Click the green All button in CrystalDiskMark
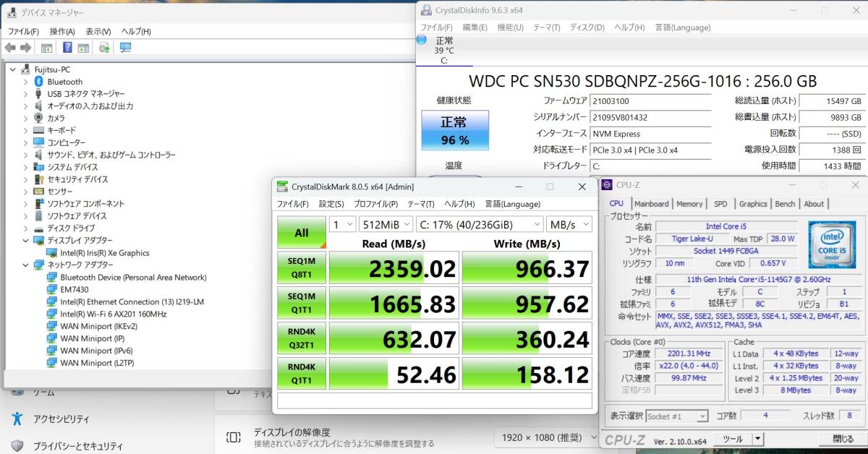This screenshot has width=868, height=454. [302, 233]
